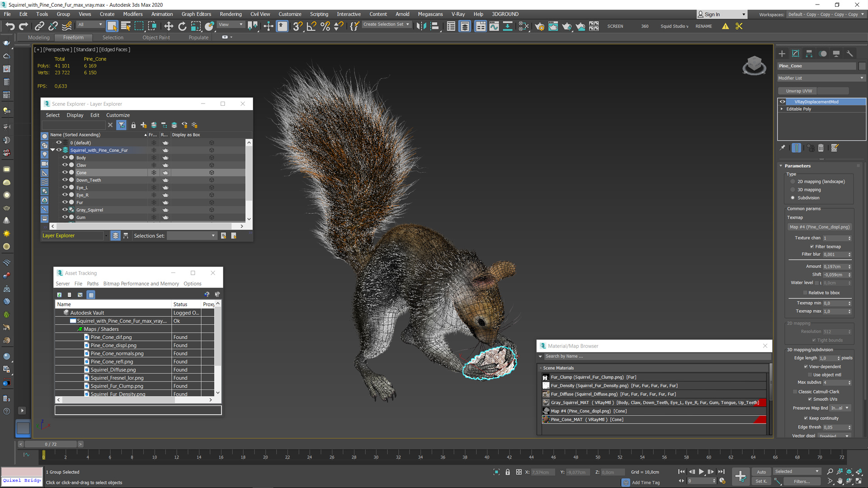Open Render Setup teapot icon
Viewport: 868px width, 488px height.
pos(539,26)
